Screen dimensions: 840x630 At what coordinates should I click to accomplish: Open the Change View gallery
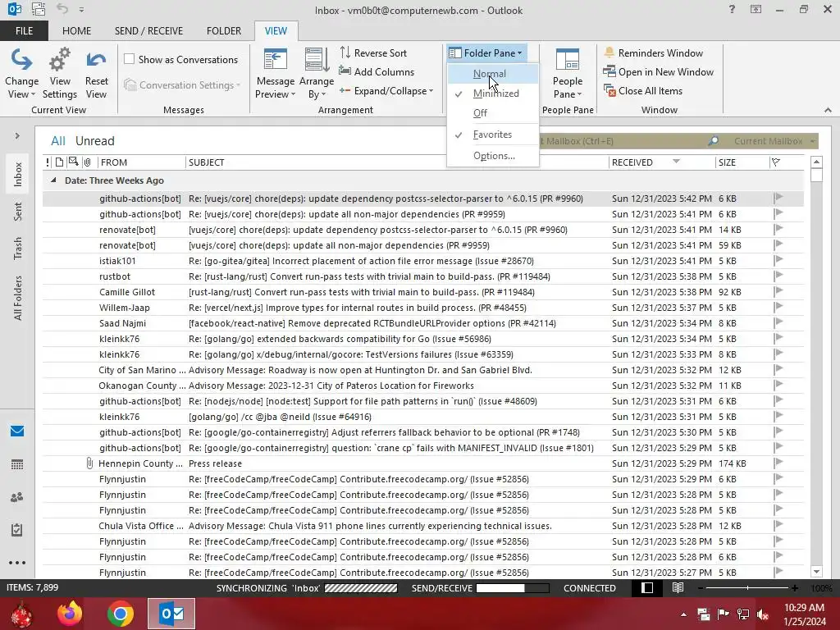(x=21, y=74)
